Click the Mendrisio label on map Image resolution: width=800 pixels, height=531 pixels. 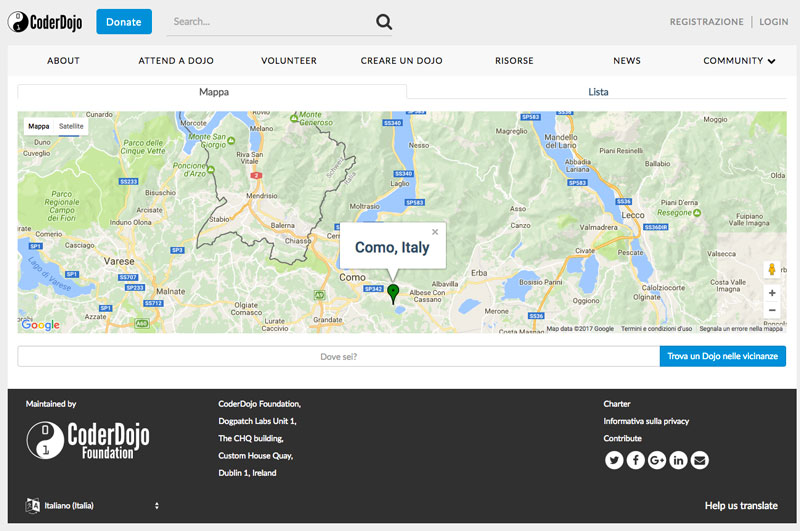coord(262,196)
